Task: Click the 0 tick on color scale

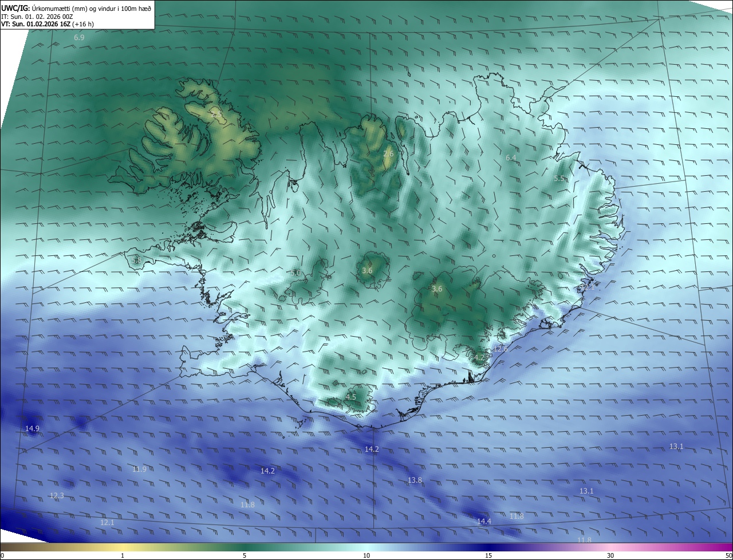Action: point(2,555)
